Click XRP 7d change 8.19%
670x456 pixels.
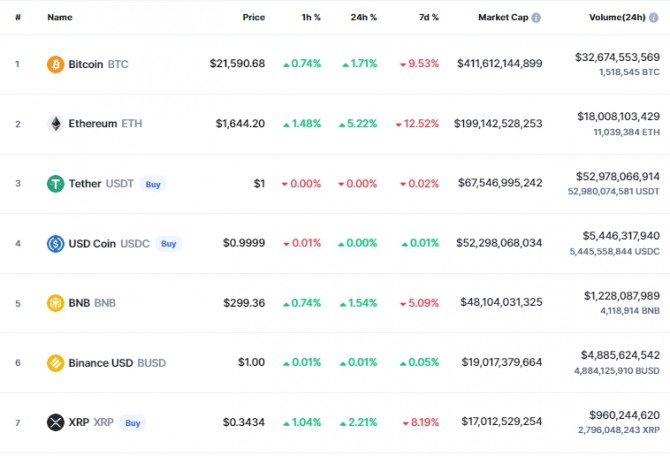[420, 422]
